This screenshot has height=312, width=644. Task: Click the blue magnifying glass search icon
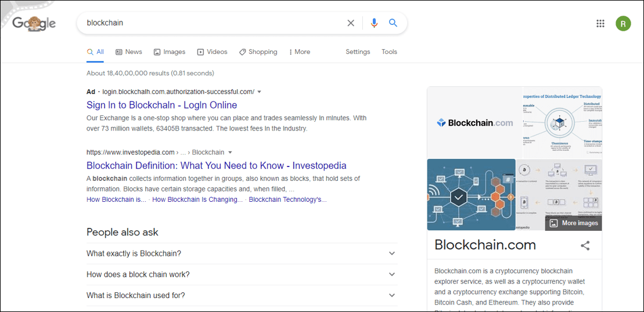[x=393, y=23]
